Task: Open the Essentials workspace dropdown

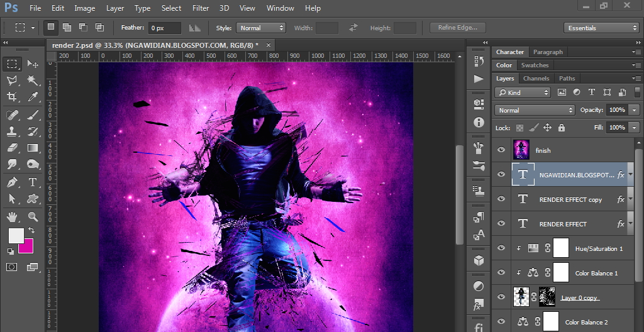Action: [601, 28]
